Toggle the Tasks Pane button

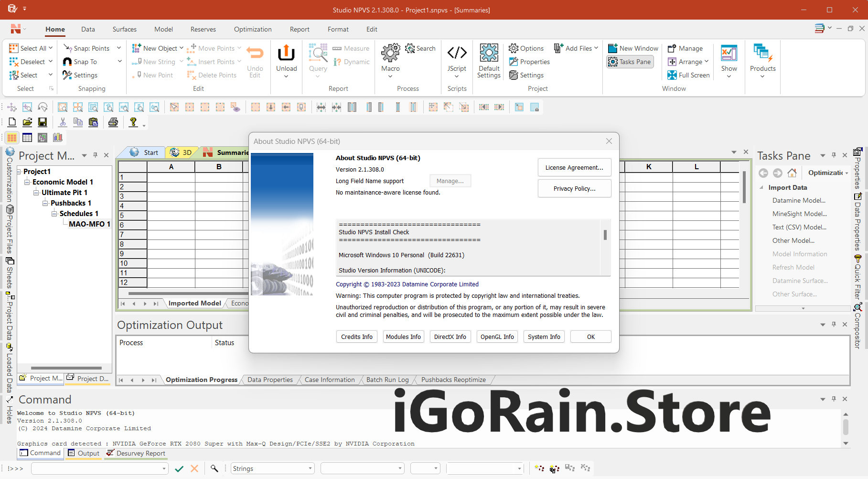pyautogui.click(x=630, y=62)
